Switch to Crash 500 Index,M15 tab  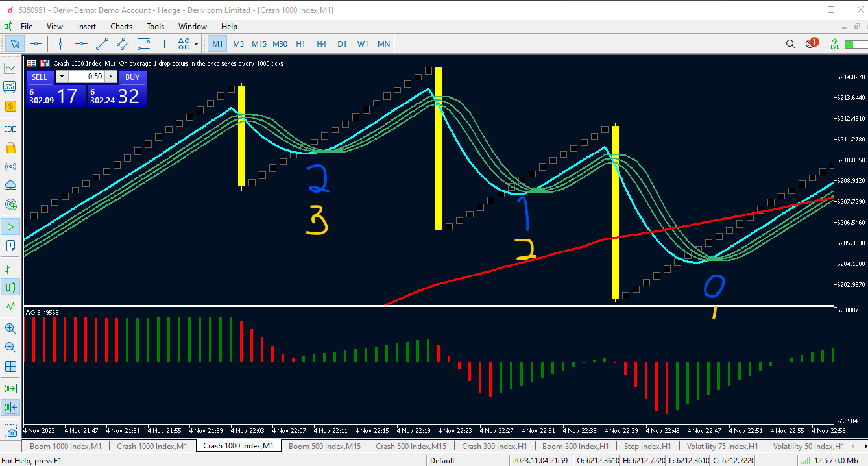(411, 446)
